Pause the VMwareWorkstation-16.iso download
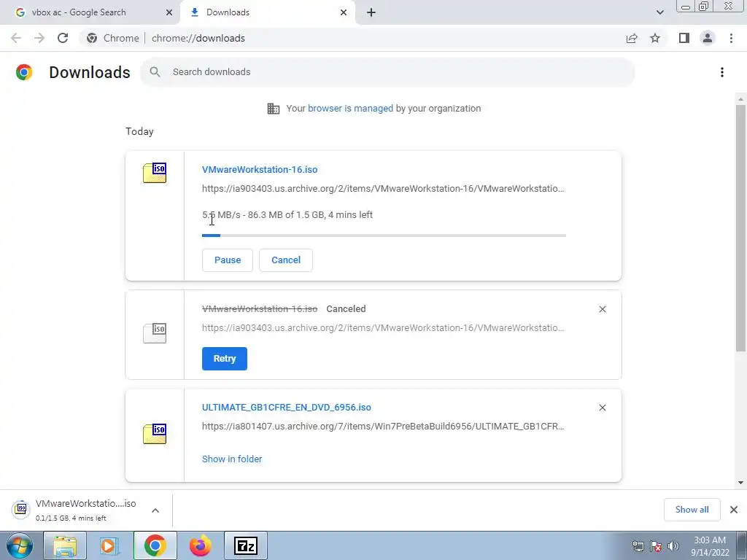Screen dimensions: 747x560 228,260
